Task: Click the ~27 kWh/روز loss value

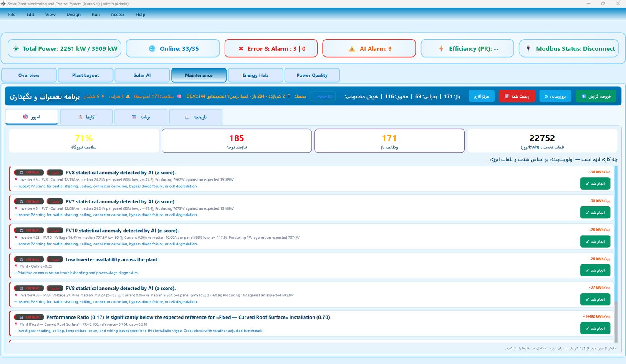Action: tap(599, 288)
